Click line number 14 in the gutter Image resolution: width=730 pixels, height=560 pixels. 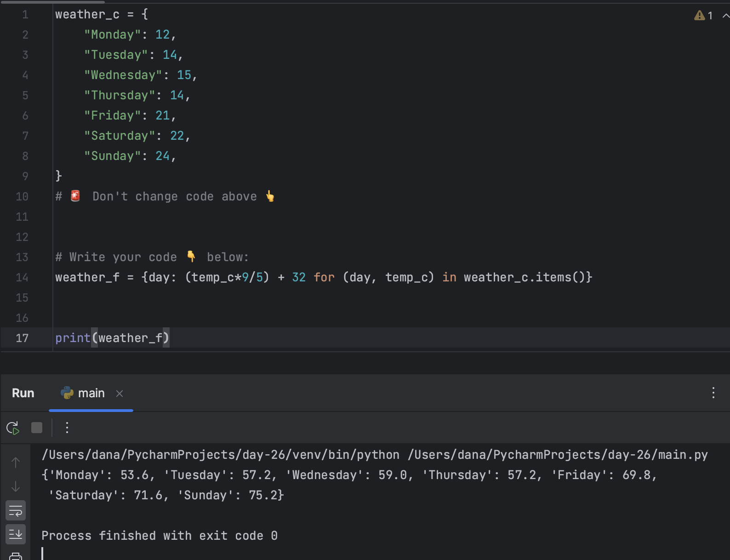(22, 278)
